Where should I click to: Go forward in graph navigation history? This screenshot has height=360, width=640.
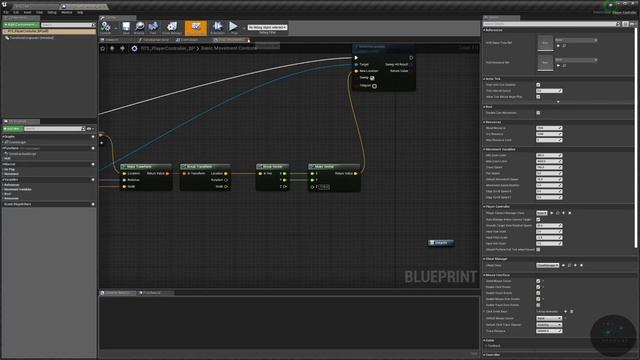[122, 48]
